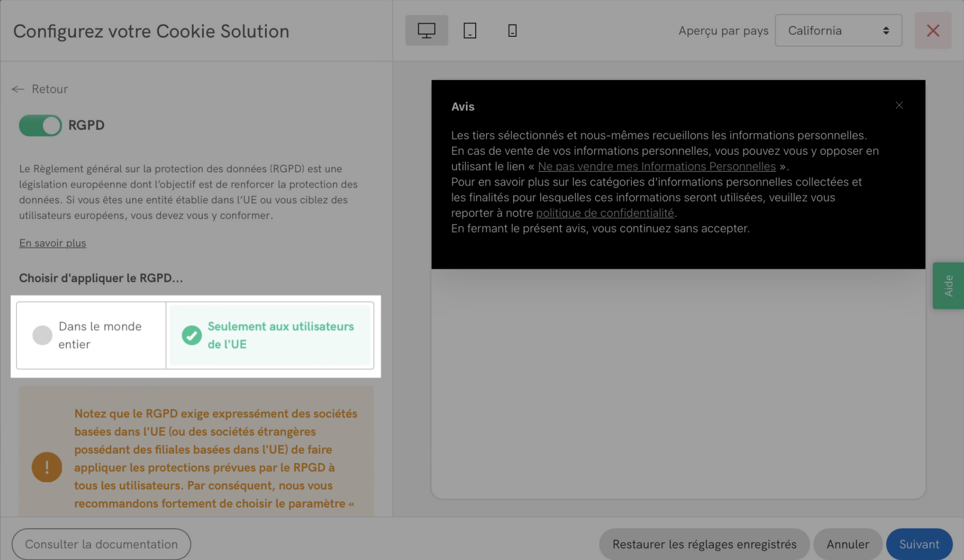Click the orange warning exclamation icon
This screenshot has width=964, height=560.
click(47, 467)
